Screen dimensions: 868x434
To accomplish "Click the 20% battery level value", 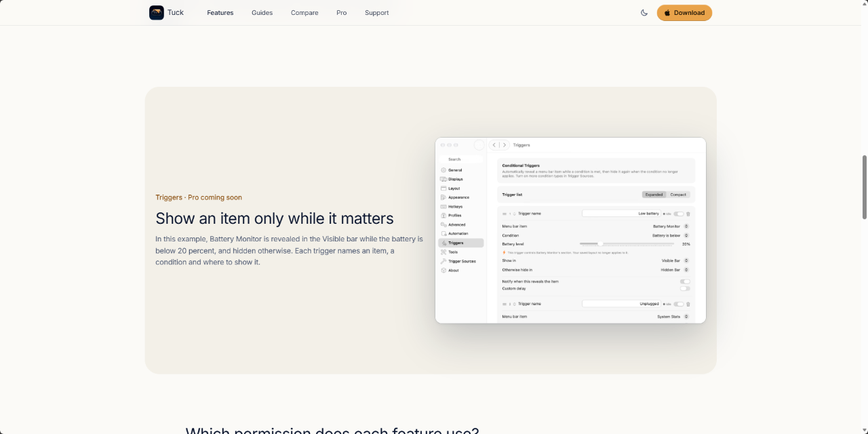I will click(x=686, y=244).
